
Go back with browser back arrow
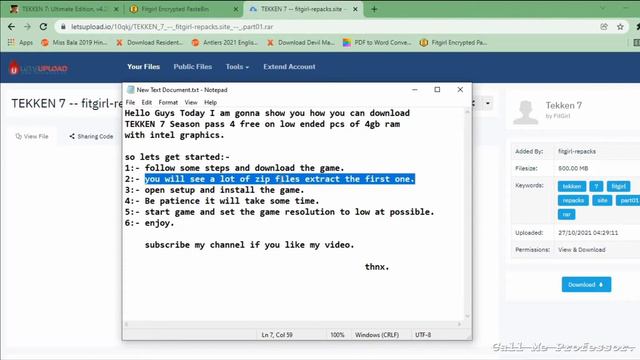(11, 27)
